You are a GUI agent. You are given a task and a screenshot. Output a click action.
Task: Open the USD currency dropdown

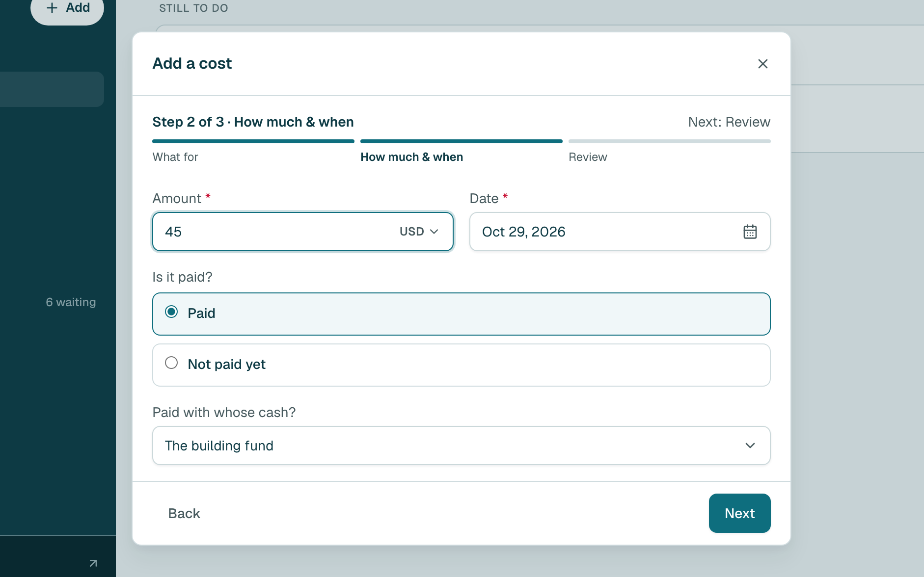[x=418, y=232]
